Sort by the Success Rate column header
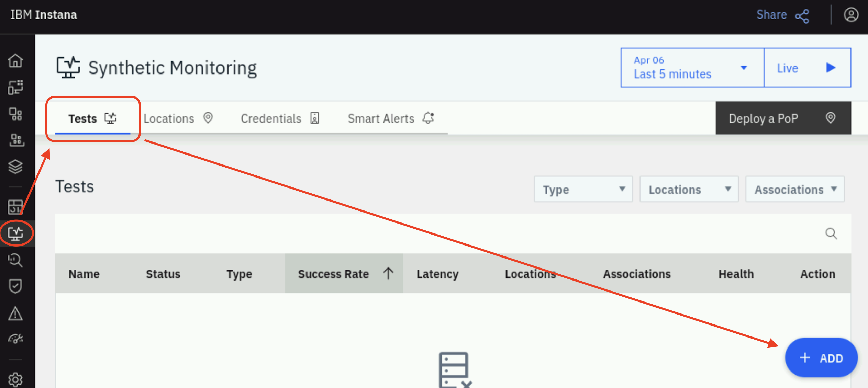The height and width of the screenshot is (388, 868). [344, 274]
